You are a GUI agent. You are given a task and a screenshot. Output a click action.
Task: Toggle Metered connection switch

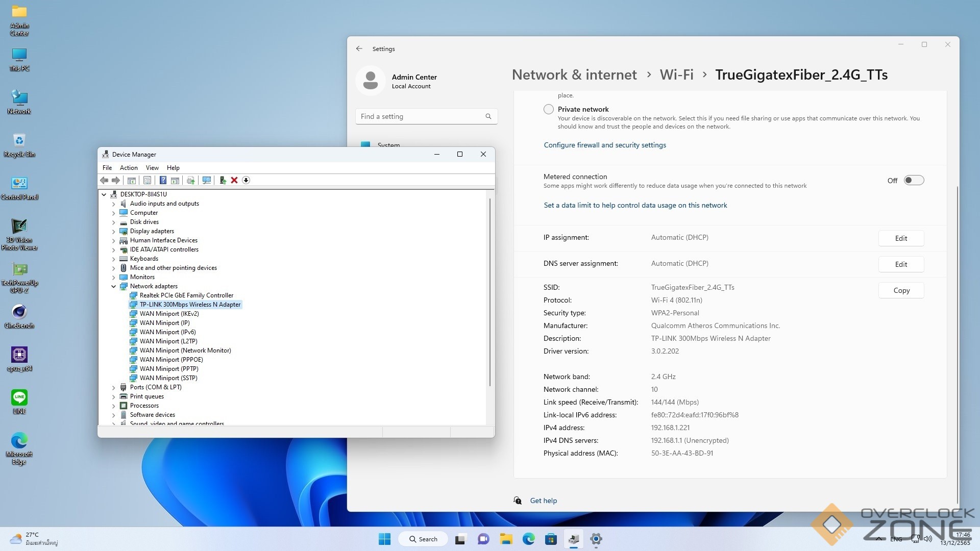(914, 180)
